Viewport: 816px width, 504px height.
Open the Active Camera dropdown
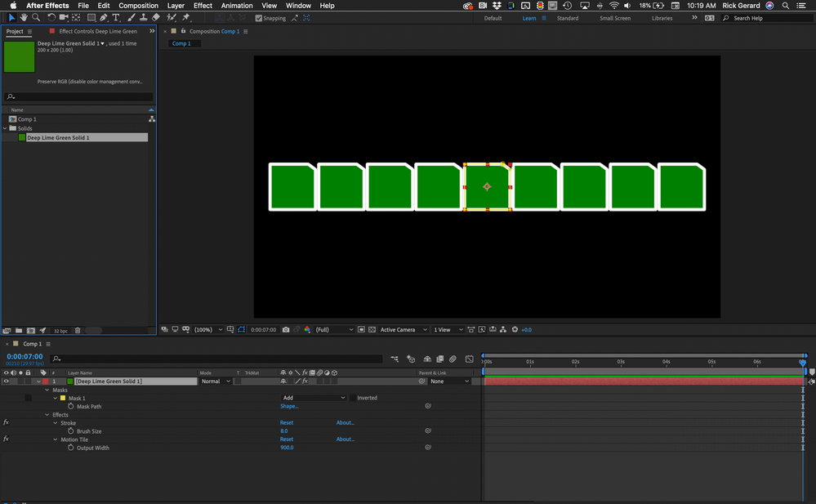pos(404,329)
